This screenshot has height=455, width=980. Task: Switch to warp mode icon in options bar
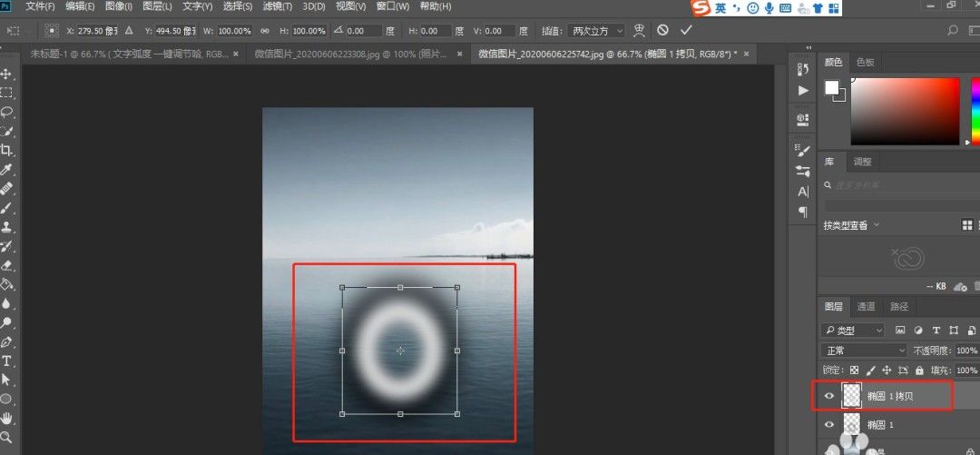pyautogui.click(x=639, y=30)
